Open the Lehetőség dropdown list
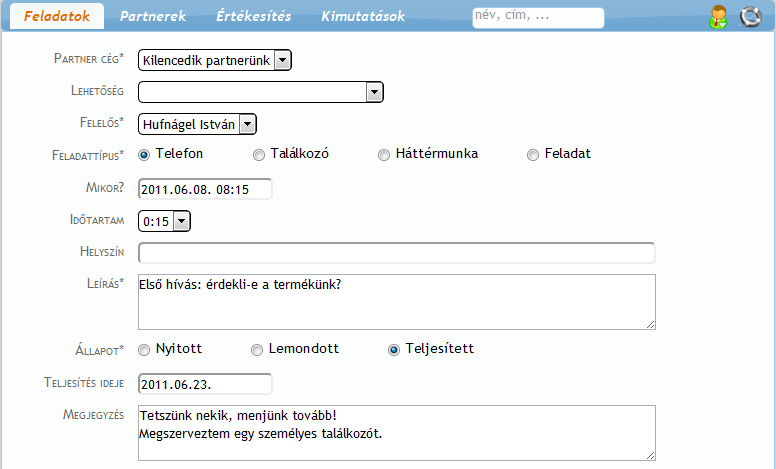This screenshot has height=469, width=776. pyautogui.click(x=261, y=92)
